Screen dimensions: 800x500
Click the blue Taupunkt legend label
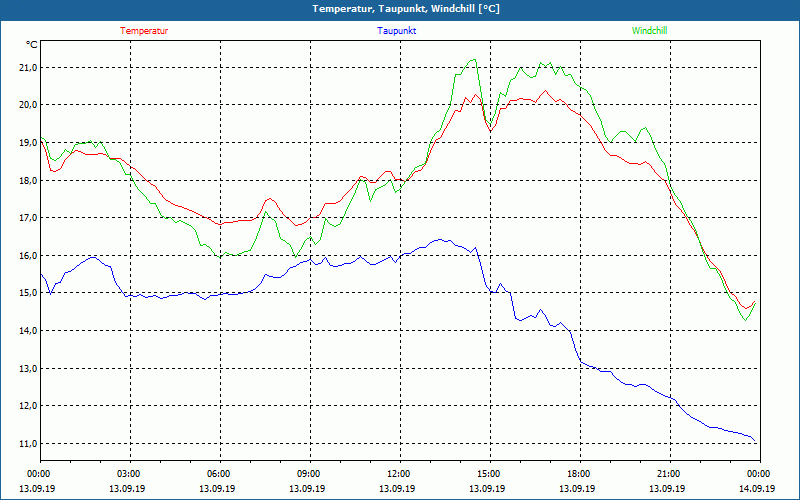[396, 31]
